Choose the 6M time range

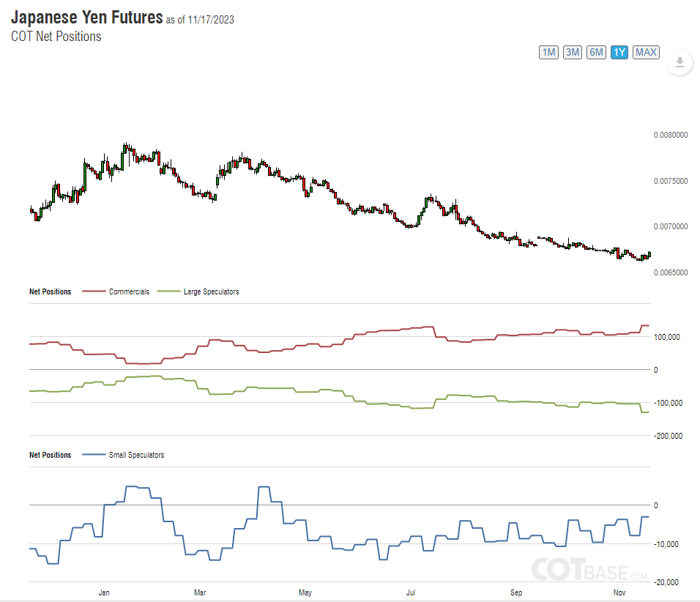[596, 52]
